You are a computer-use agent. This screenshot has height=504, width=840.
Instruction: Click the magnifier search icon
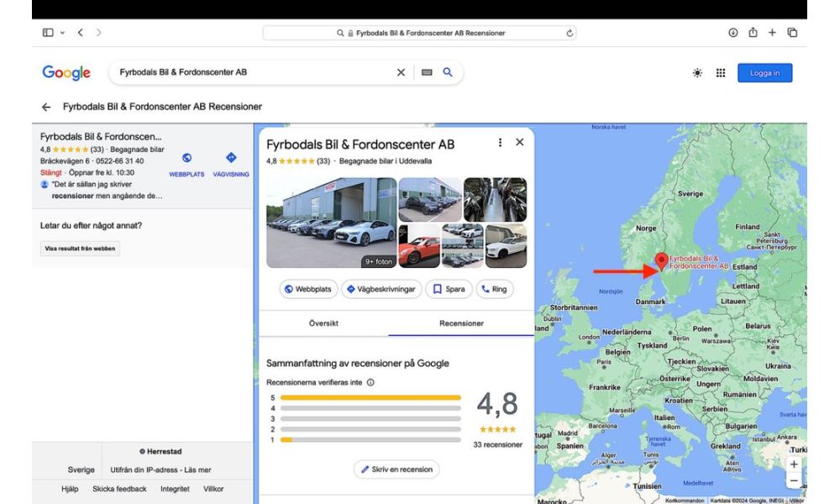click(448, 72)
